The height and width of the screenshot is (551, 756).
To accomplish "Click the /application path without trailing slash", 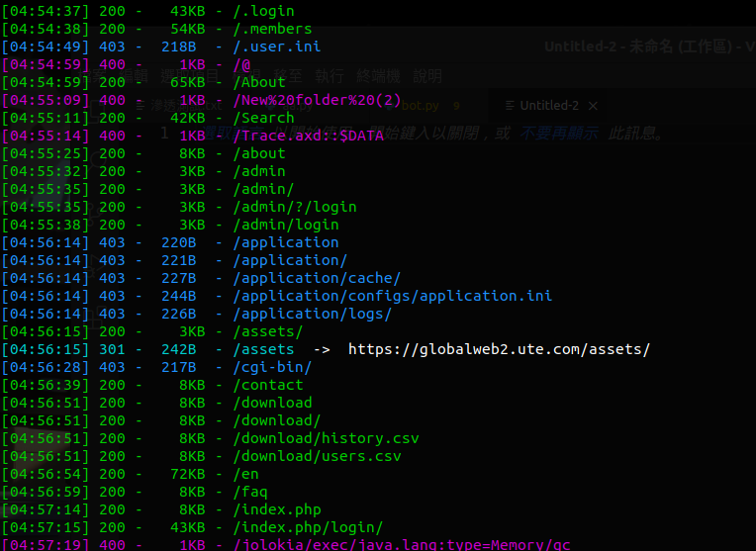I will (x=286, y=243).
